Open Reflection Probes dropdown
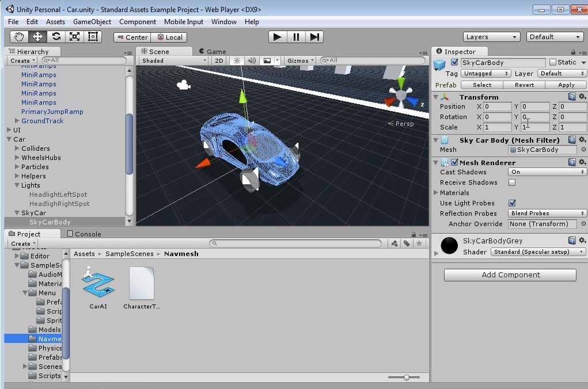The image size is (588, 389). pos(547,213)
